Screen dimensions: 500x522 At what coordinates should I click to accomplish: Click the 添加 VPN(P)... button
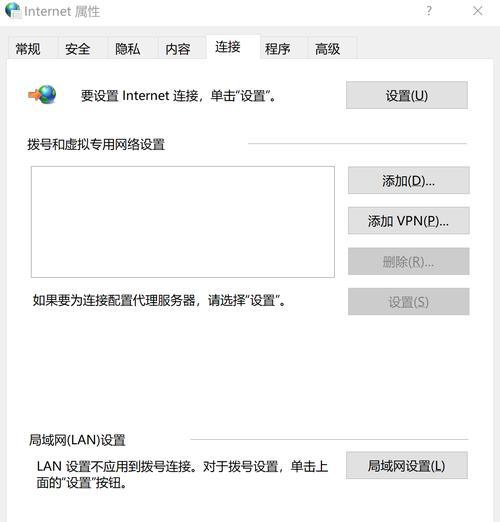click(409, 221)
